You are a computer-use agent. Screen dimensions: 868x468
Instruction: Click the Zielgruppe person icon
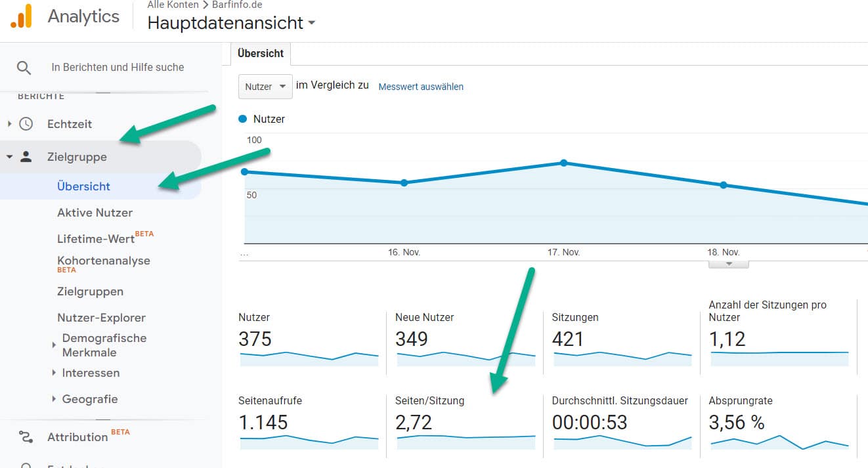click(x=26, y=157)
